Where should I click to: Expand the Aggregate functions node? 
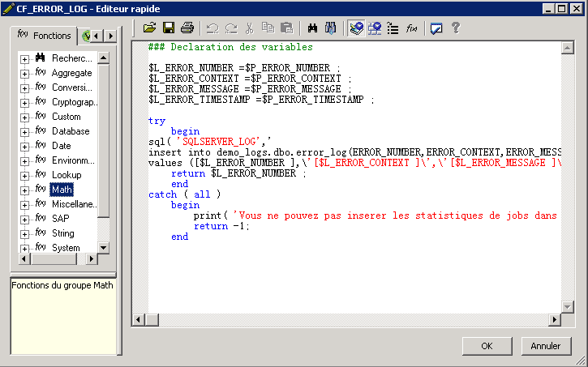click(24, 73)
